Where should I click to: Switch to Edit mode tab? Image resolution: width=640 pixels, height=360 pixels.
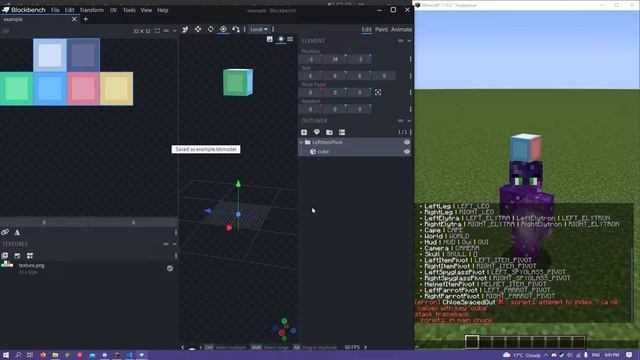[x=367, y=29]
